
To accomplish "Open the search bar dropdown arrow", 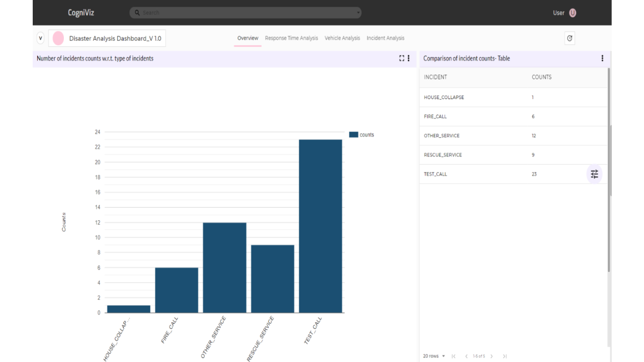I will (358, 13).
